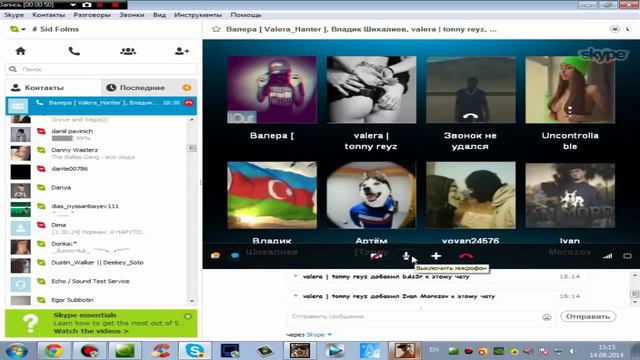The height and width of the screenshot is (360, 640).
Task: Show chat bubble icon in call bar
Action: coord(235,256)
